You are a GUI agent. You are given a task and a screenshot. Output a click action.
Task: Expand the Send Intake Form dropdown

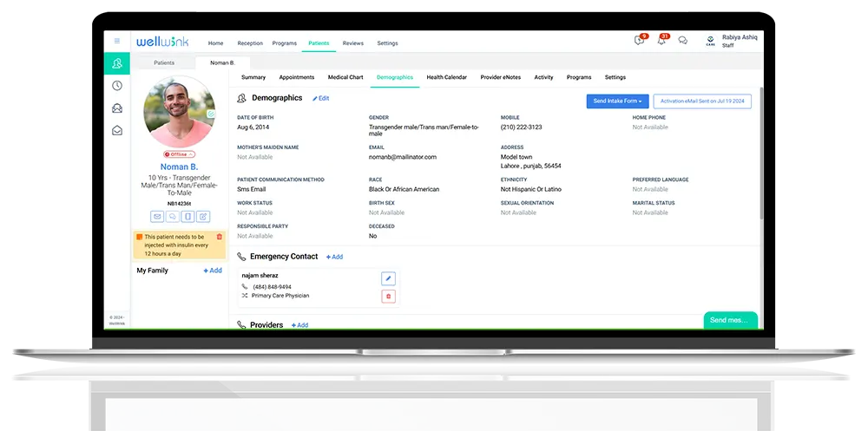click(x=617, y=101)
